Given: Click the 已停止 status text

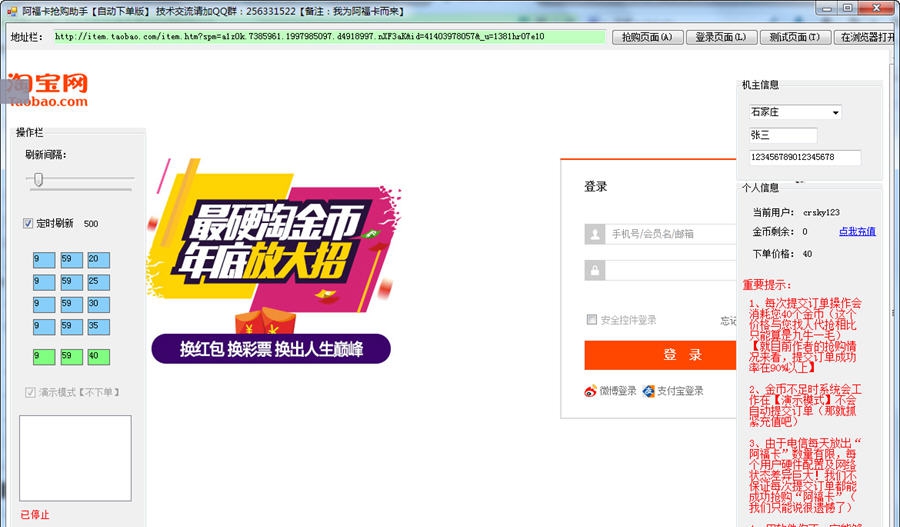Looking at the screenshot, I should (35, 515).
